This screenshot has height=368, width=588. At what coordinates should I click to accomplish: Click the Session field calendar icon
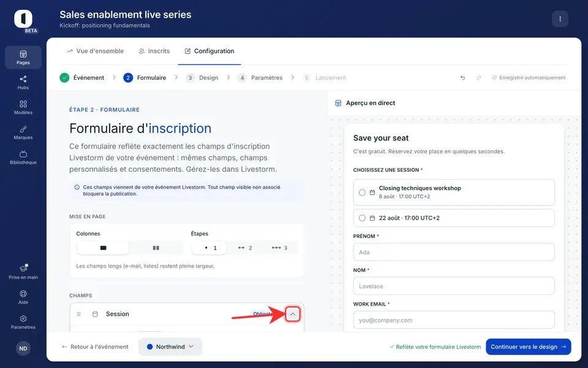96,314
